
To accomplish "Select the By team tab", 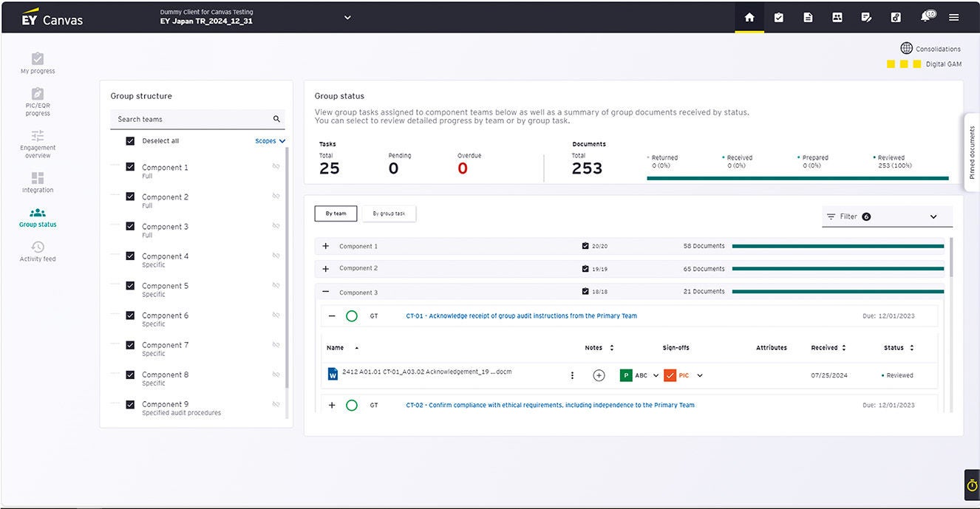I will (336, 213).
